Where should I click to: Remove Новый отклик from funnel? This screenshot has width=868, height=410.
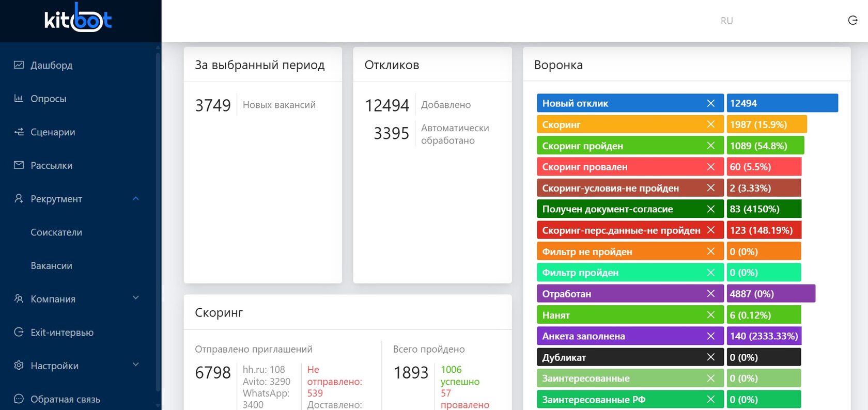711,103
